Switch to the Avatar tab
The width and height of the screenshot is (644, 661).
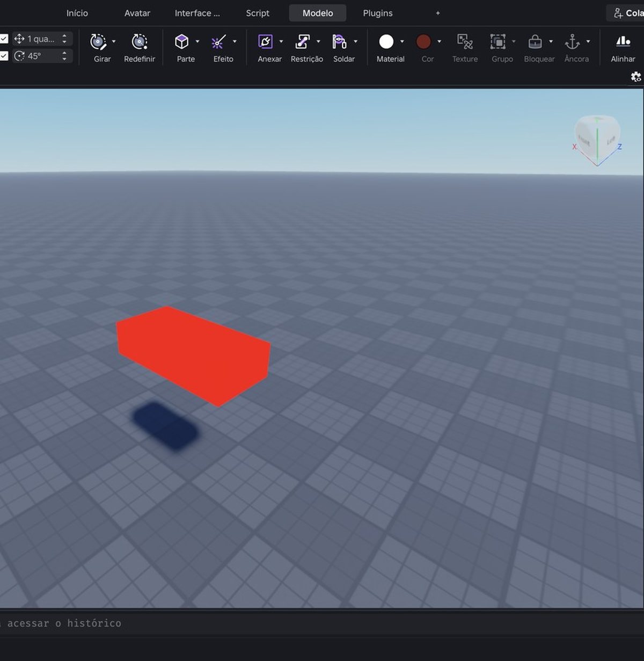(137, 13)
